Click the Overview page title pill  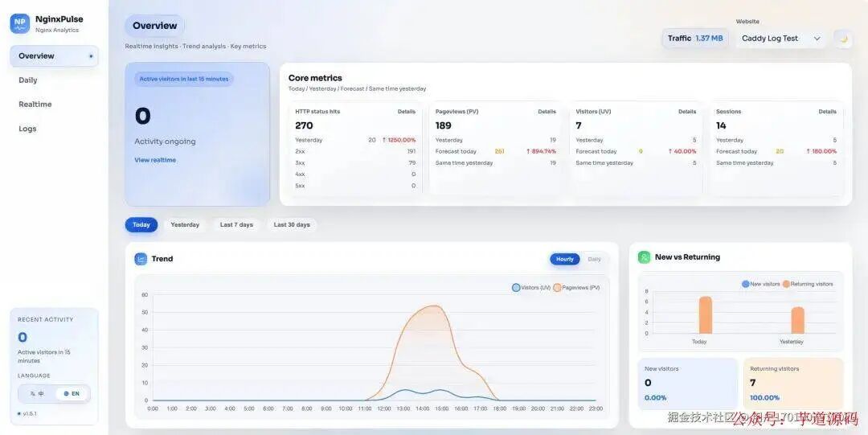(x=155, y=26)
